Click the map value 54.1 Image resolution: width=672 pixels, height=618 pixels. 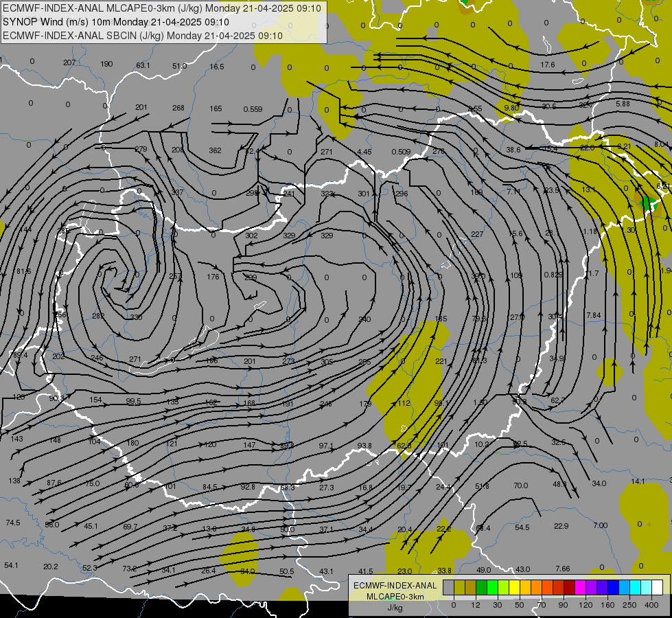tap(11, 565)
